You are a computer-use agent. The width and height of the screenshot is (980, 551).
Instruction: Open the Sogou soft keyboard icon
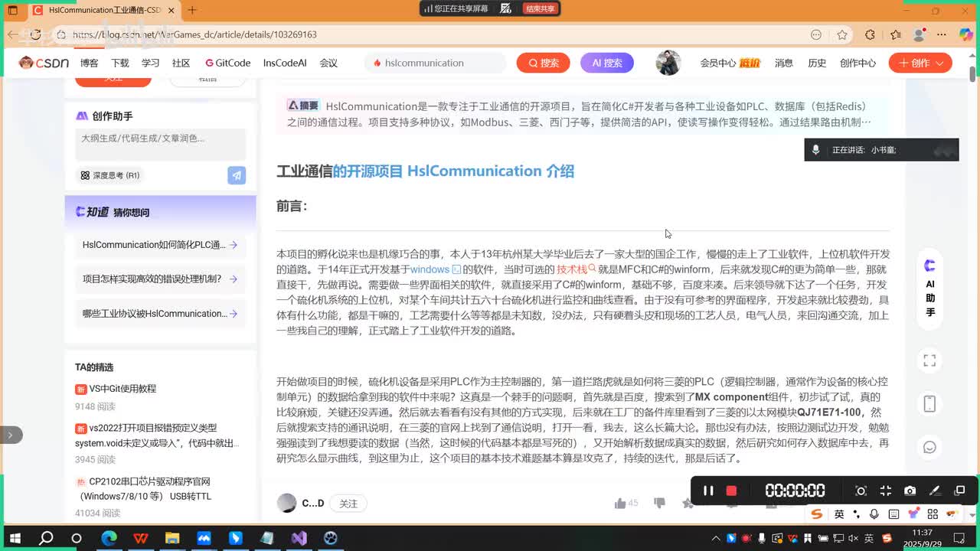[x=893, y=514]
